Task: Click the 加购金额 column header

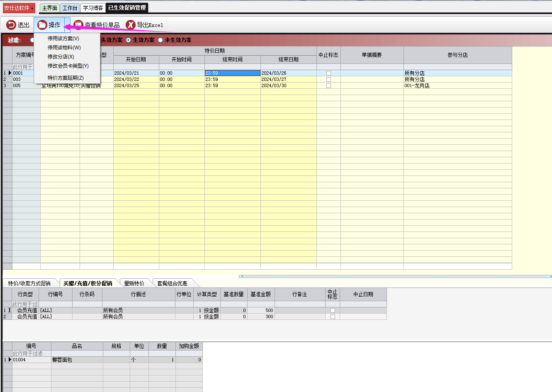Action: [189, 346]
